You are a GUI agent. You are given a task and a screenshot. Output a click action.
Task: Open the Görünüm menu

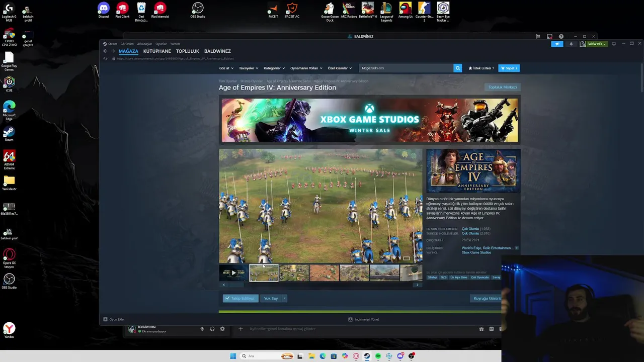tap(127, 44)
